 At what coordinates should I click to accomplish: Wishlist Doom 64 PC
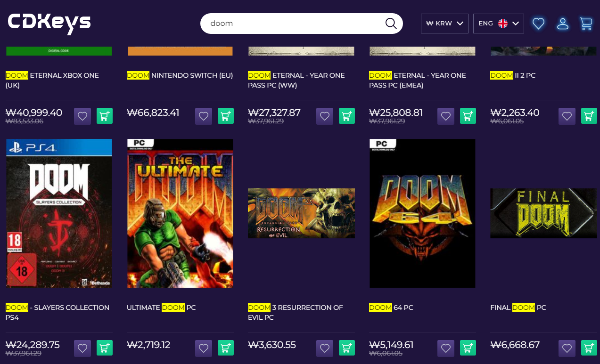446,348
